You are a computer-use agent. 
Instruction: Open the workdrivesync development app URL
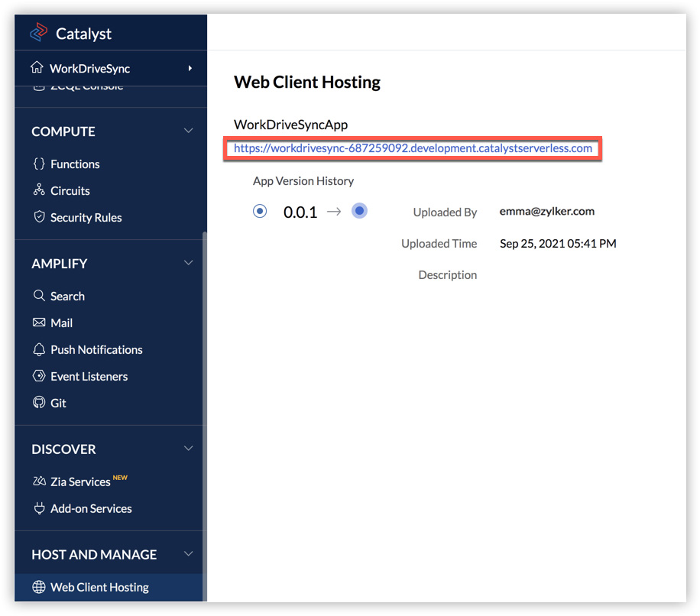(413, 148)
